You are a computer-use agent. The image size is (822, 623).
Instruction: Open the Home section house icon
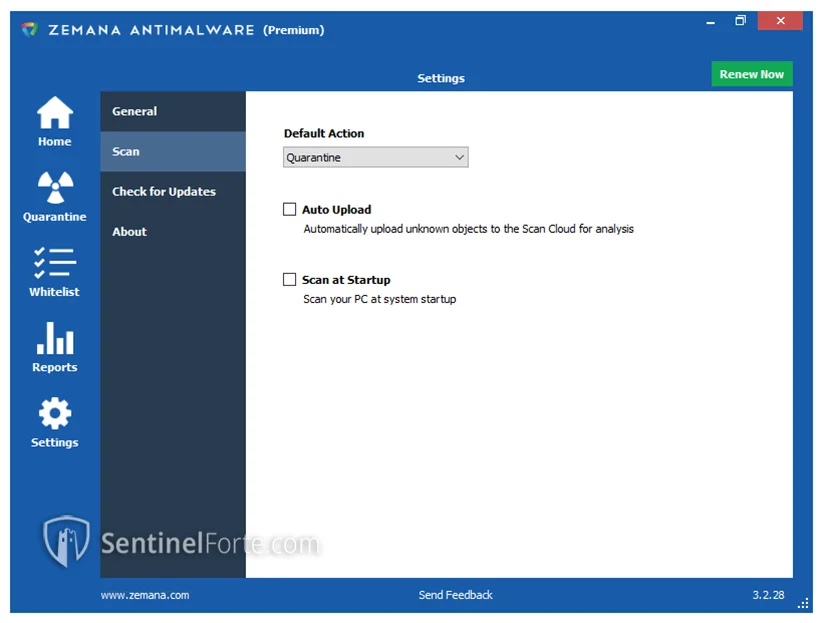point(55,113)
